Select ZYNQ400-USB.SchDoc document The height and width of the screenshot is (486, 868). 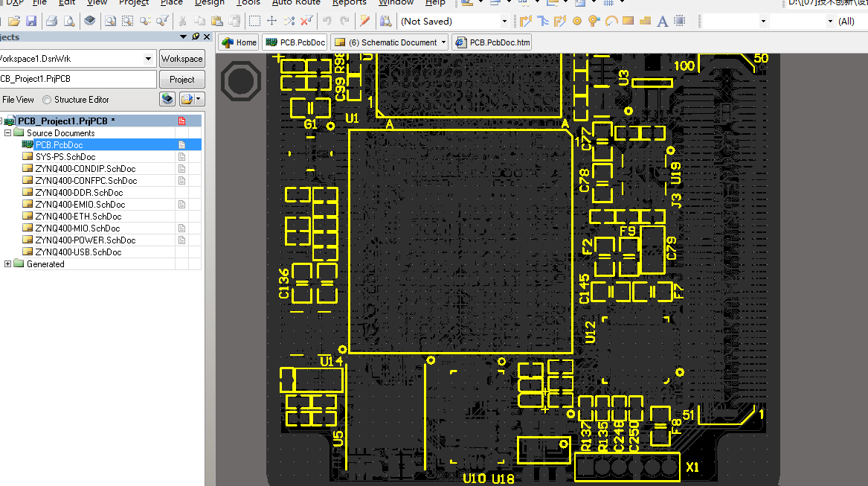click(x=78, y=252)
